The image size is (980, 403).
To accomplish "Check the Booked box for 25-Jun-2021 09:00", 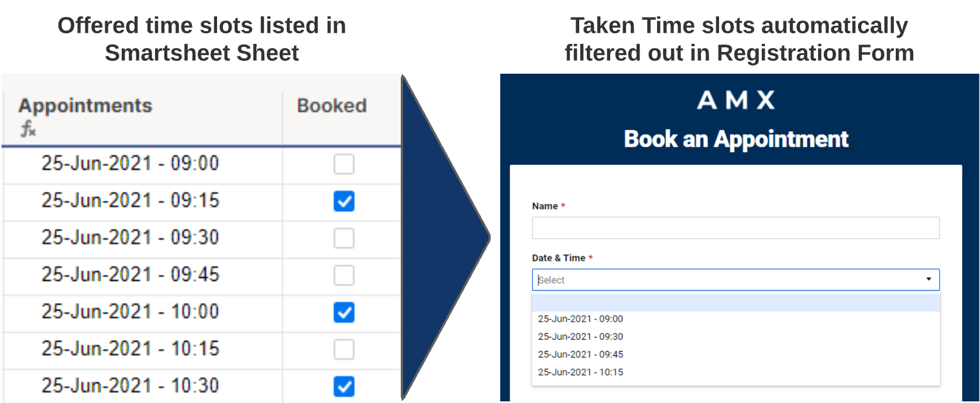I will click(344, 164).
